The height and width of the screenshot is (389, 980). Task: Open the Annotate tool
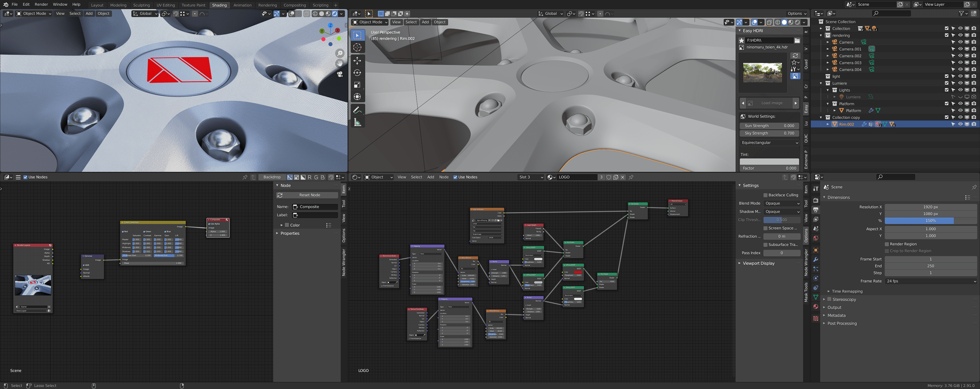coord(357,110)
